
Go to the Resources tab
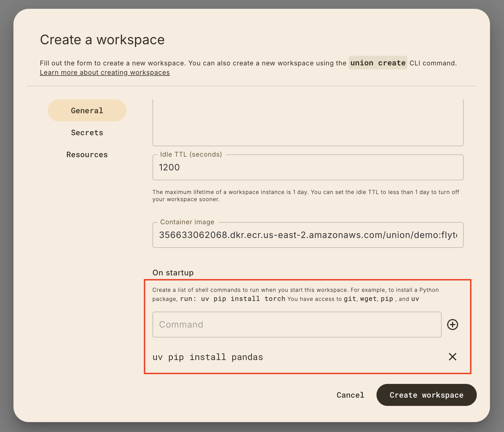[87, 155]
